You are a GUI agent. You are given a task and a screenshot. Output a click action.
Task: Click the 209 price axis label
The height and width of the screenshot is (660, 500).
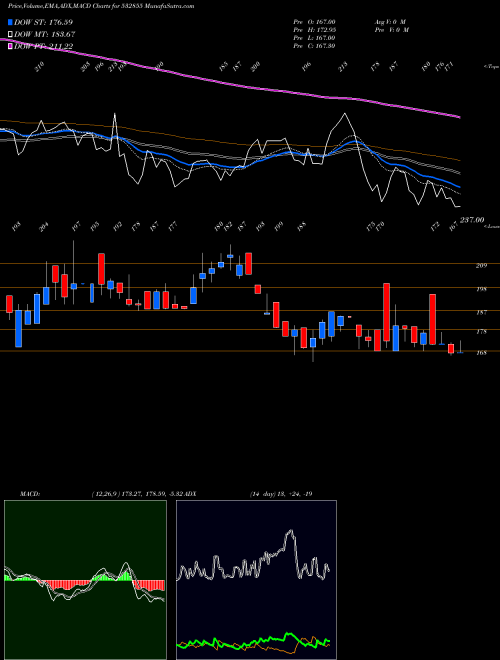tap(481, 266)
